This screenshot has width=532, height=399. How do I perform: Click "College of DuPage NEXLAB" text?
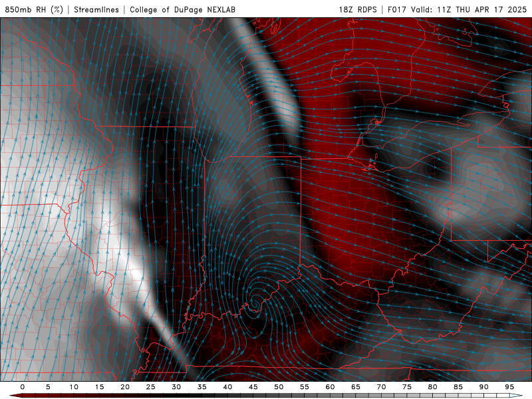(182, 9)
